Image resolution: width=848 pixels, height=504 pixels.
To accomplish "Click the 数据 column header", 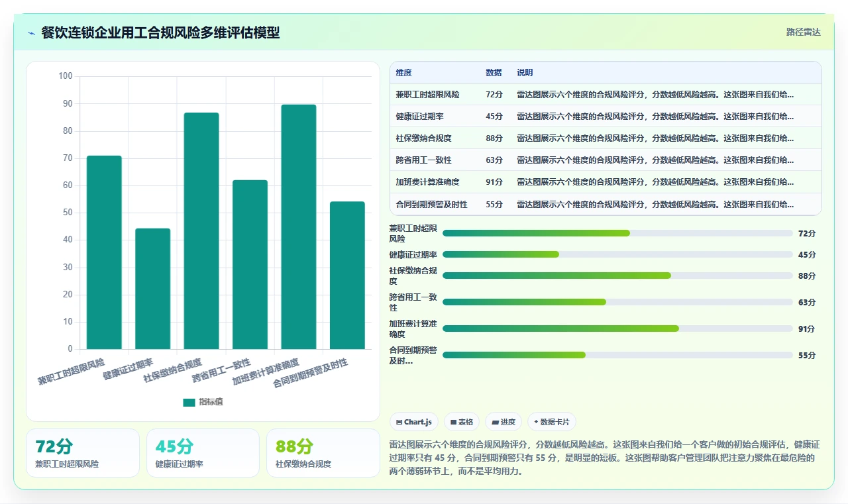I will 494,73.
